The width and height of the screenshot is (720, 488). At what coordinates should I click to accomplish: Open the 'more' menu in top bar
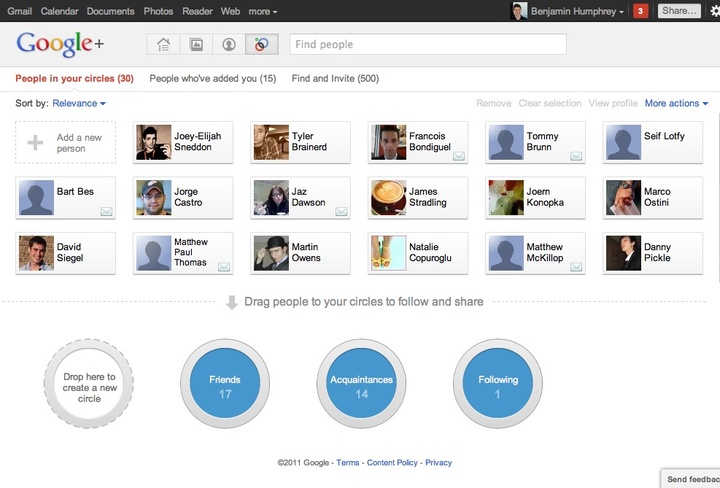(263, 11)
